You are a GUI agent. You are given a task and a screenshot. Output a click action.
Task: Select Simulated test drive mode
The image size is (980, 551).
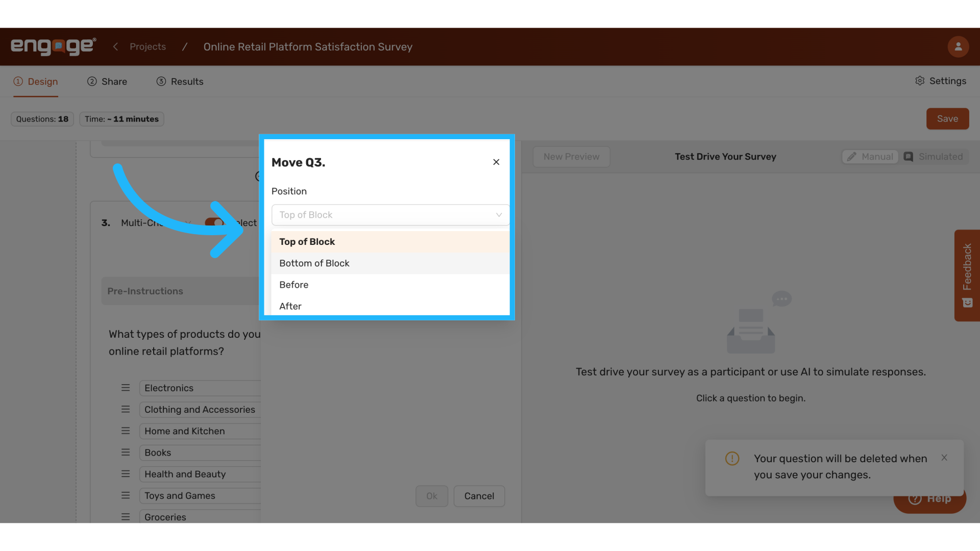pyautogui.click(x=933, y=157)
